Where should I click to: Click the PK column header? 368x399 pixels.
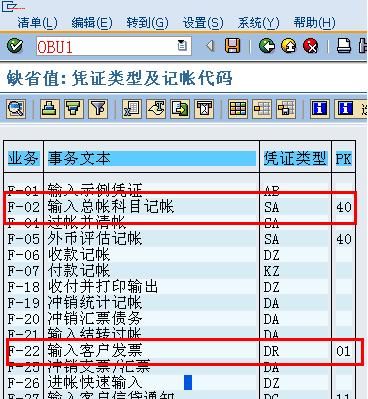tap(343, 158)
